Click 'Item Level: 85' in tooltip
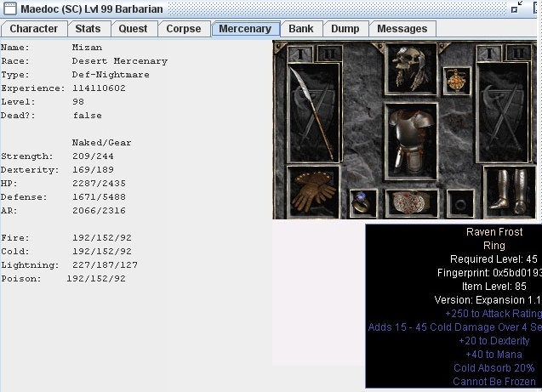The width and height of the screenshot is (542, 392). tap(494, 287)
